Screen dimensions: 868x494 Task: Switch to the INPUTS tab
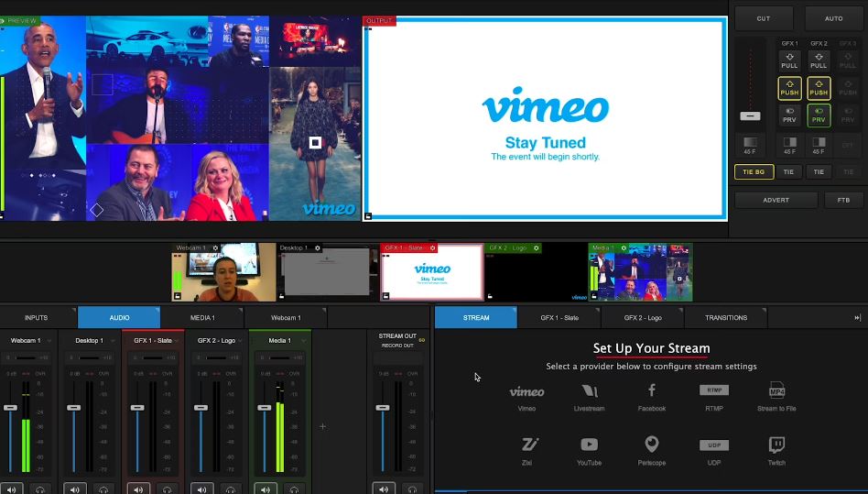tap(37, 318)
